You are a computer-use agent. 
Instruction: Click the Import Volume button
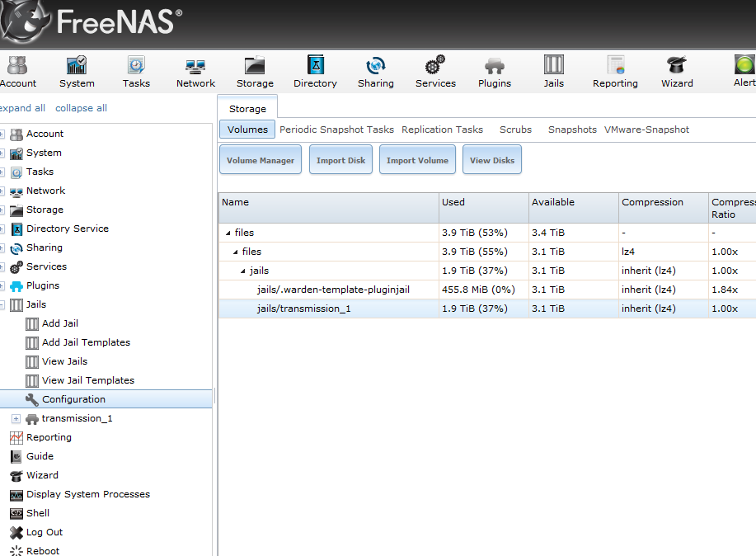(417, 160)
